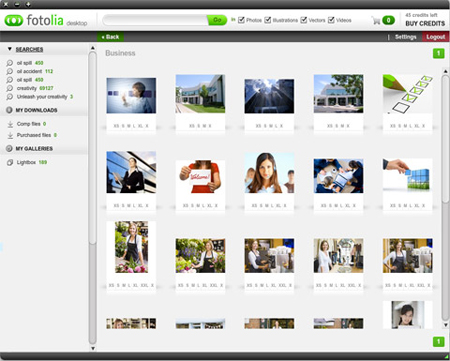
Task: Select the green pencil checklist thumbnail
Action: point(407,94)
